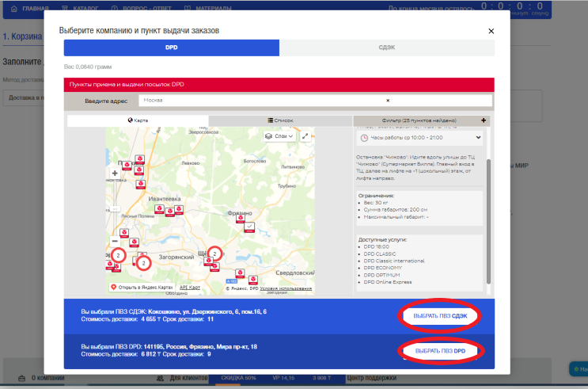Select the DPD marker at Фрязино label
Image resolution: width=588 pixels, height=389 pixels.
point(241,218)
